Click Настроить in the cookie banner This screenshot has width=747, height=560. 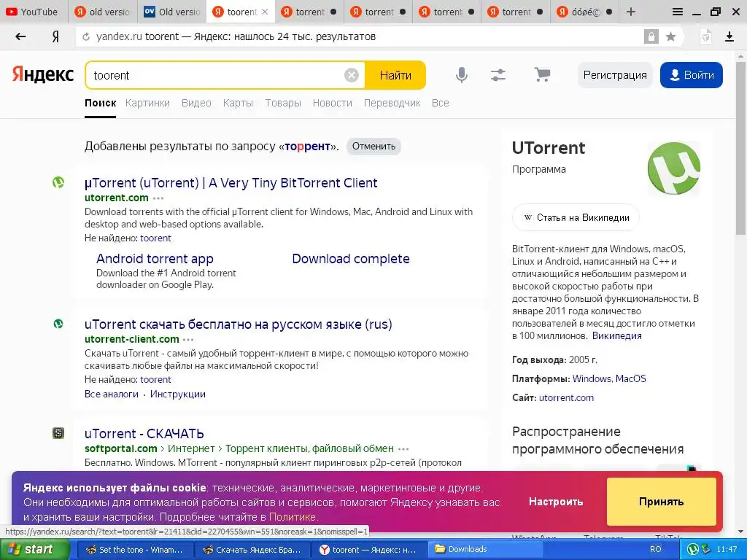tap(555, 502)
